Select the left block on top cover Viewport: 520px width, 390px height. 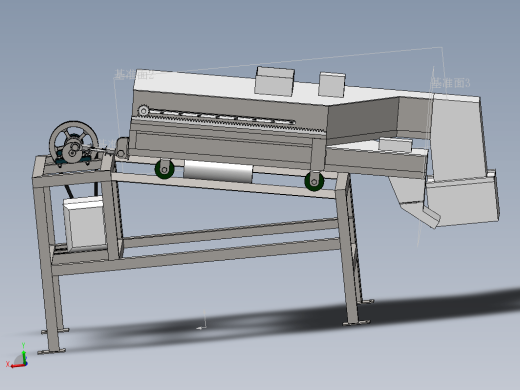click(274, 82)
